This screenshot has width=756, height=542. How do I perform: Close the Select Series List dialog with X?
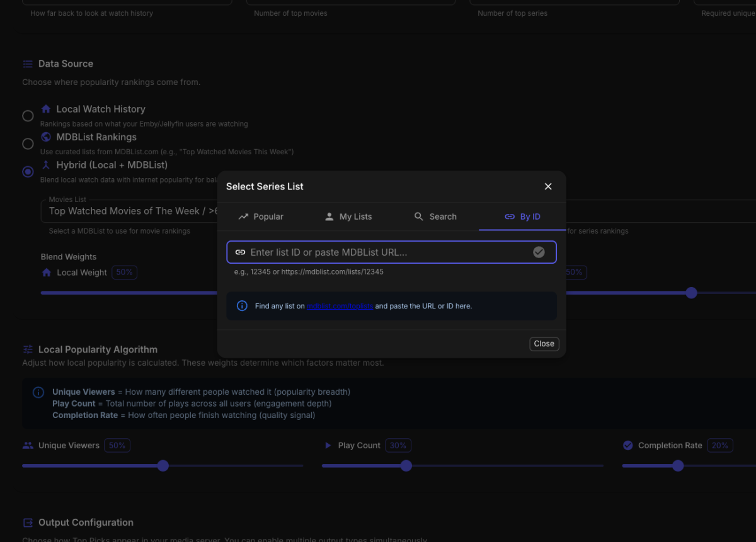(x=547, y=186)
